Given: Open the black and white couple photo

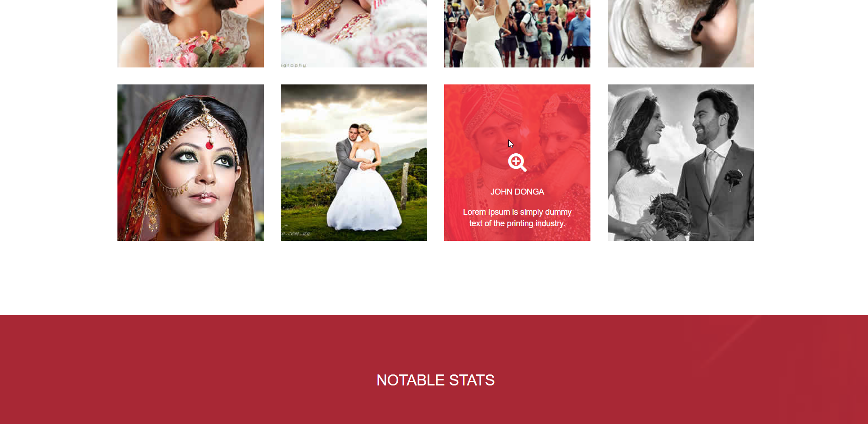Looking at the screenshot, I should (680, 162).
